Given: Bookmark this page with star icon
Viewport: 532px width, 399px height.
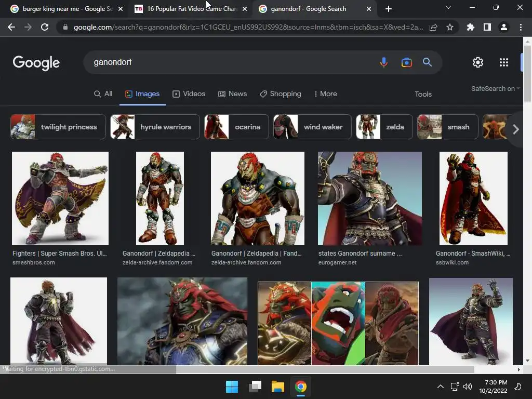Looking at the screenshot, I should coord(450,27).
